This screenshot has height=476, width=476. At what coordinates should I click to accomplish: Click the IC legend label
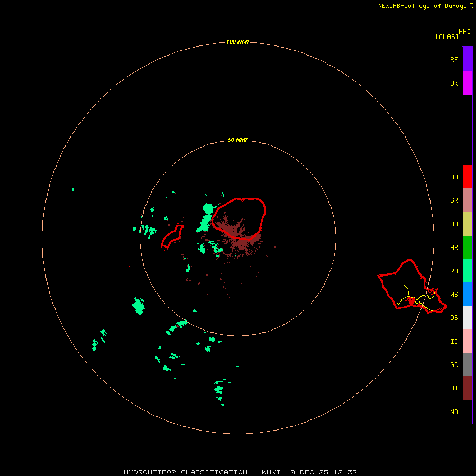454,342
